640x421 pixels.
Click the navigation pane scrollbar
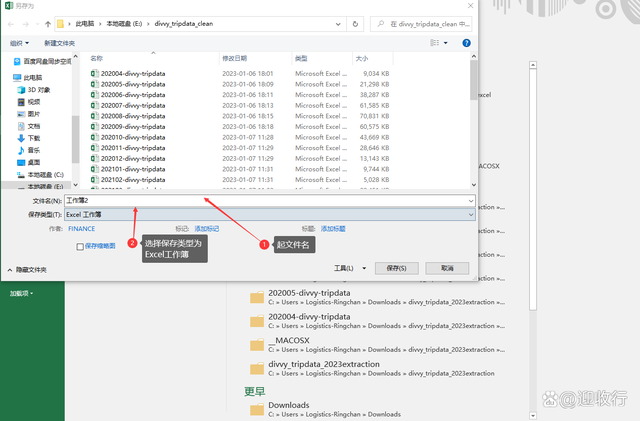(x=75, y=139)
